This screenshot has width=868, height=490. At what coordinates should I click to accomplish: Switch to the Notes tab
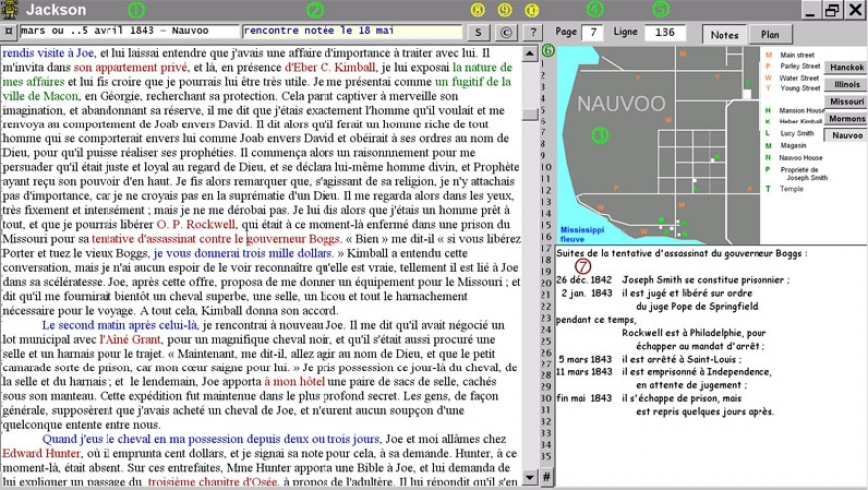coord(724,34)
